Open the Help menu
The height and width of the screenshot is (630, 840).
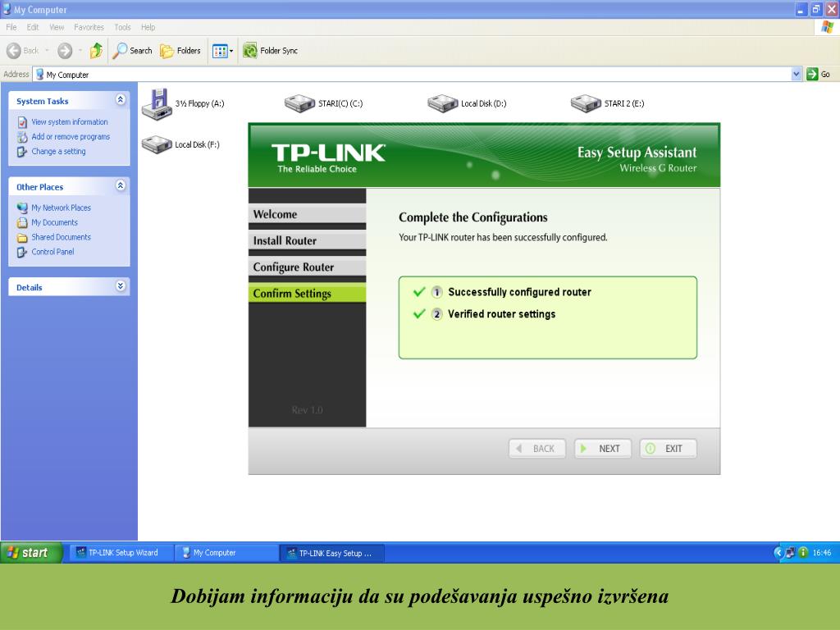[148, 27]
